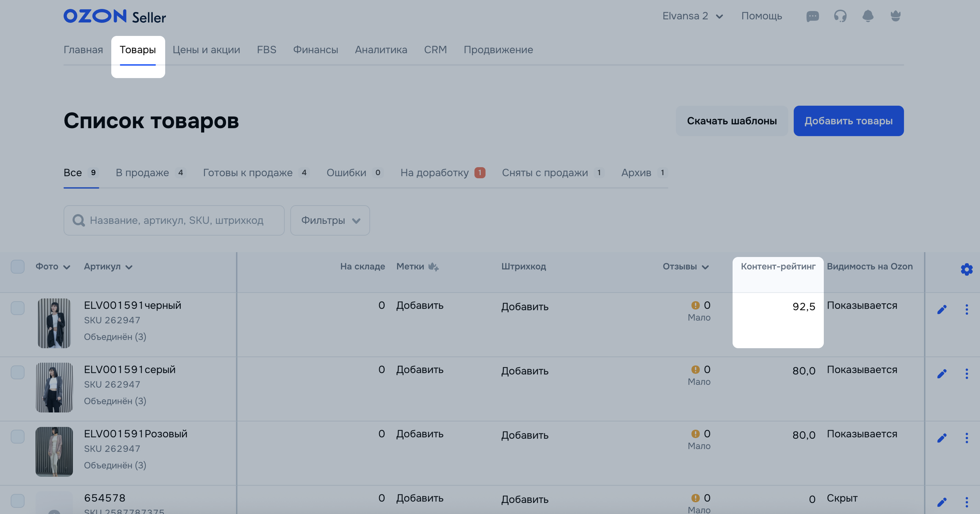The width and height of the screenshot is (980, 514).
Task: Open the FBS menu item
Action: point(266,50)
